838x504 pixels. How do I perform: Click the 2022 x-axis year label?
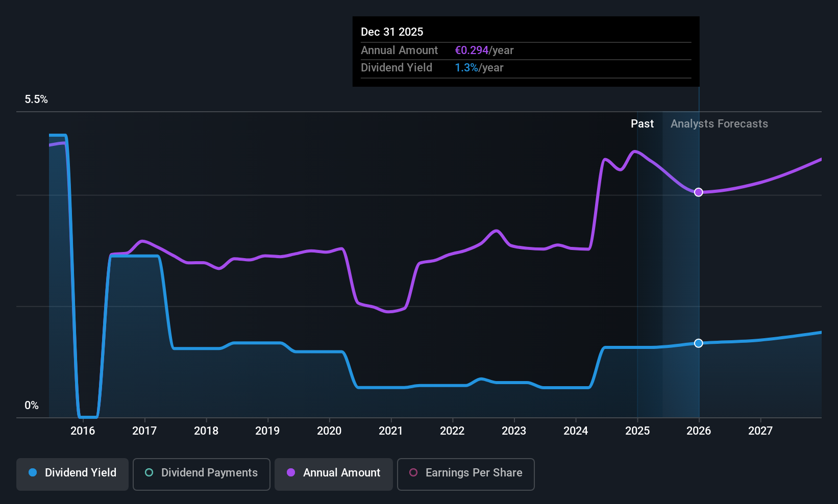click(452, 431)
